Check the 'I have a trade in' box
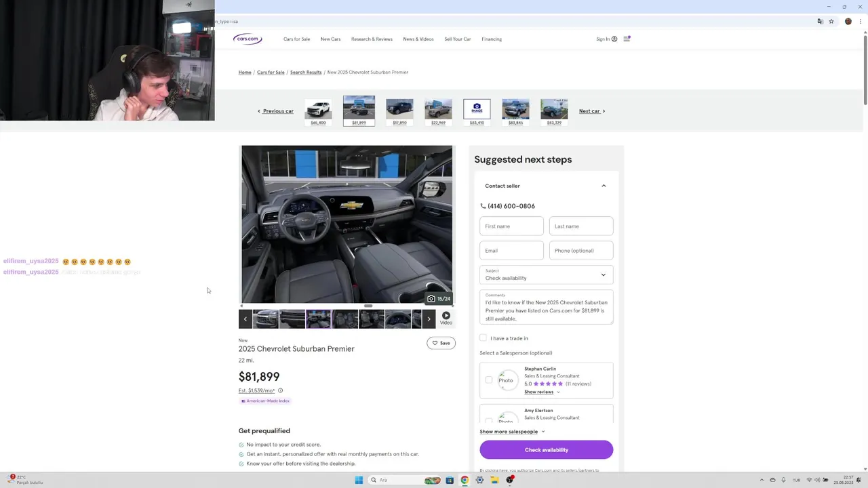The height and width of the screenshot is (488, 868). [484, 338]
